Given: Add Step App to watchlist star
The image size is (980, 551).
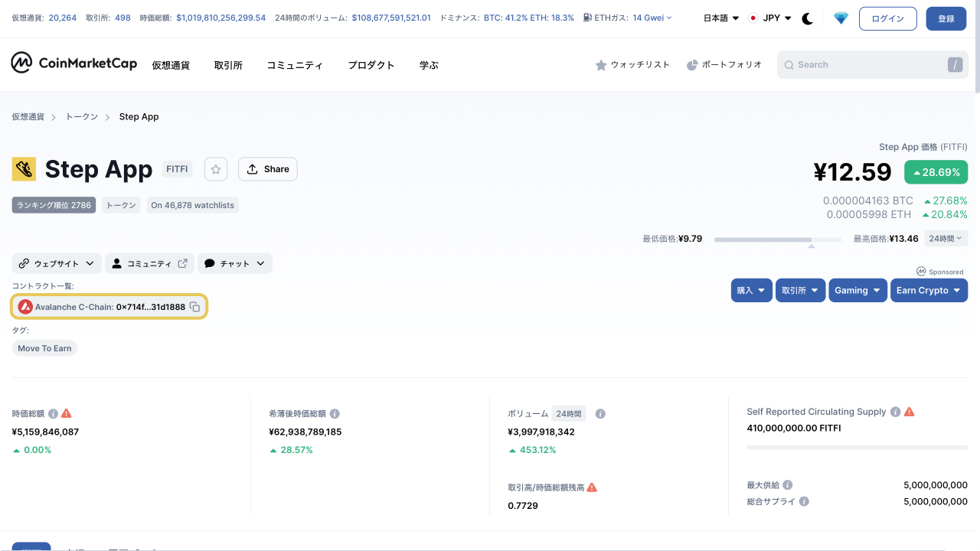Looking at the screenshot, I should point(216,169).
